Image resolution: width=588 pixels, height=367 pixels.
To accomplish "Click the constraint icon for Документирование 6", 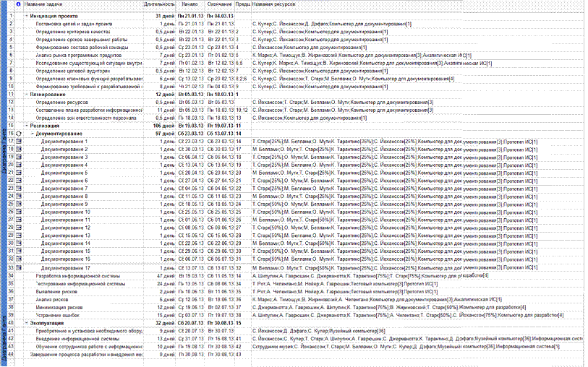I will pos(19,181).
